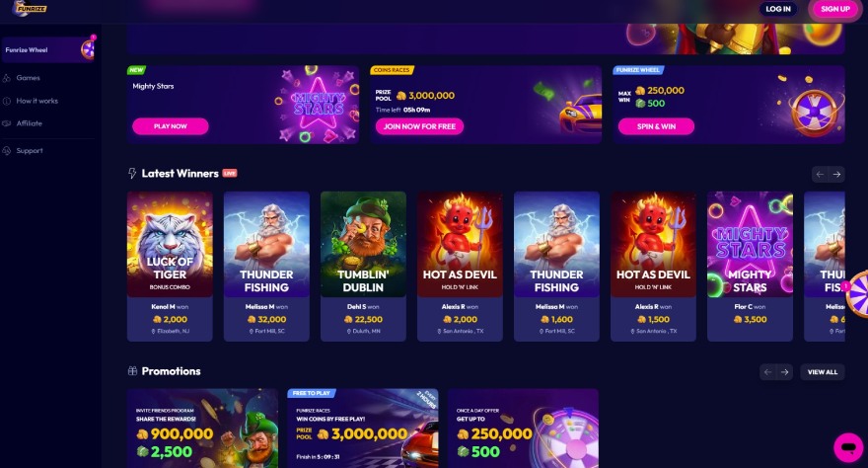Open the Tumblin' Dublin game thumbnail
The height and width of the screenshot is (468, 868).
coord(363,244)
